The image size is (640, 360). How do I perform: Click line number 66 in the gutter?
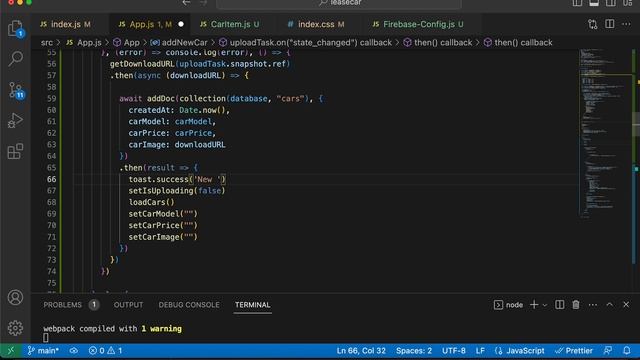(51, 179)
